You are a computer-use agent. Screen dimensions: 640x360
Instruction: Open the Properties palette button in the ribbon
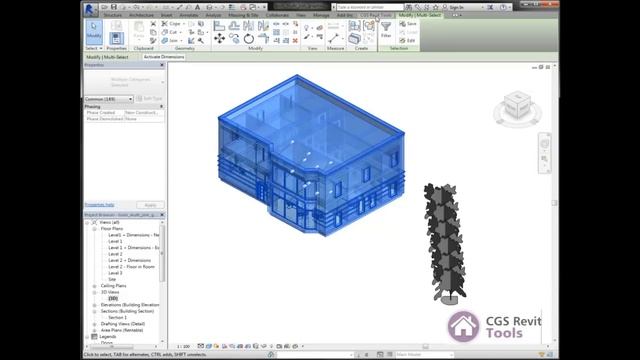pos(116,38)
